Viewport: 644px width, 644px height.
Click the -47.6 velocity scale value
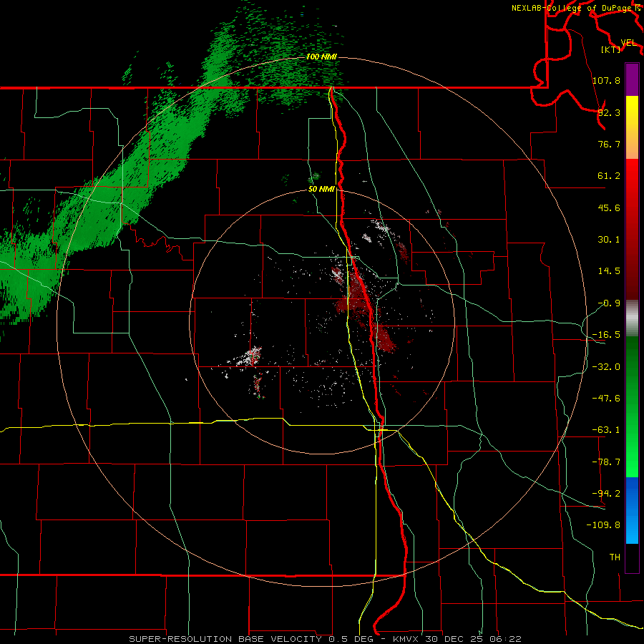coord(606,399)
